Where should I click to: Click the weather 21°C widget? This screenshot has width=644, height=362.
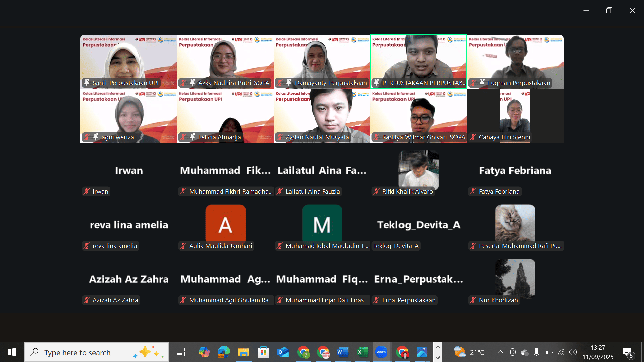(469, 352)
